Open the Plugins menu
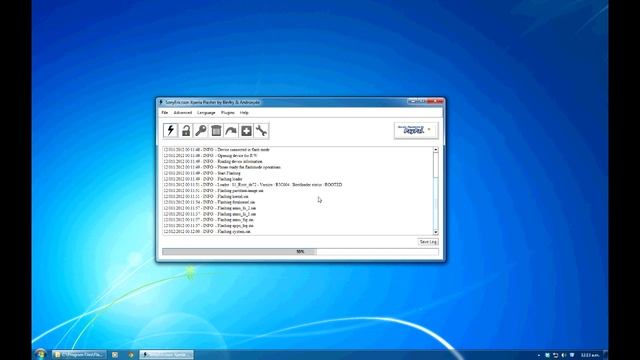This screenshot has width=640, height=360. click(x=228, y=113)
